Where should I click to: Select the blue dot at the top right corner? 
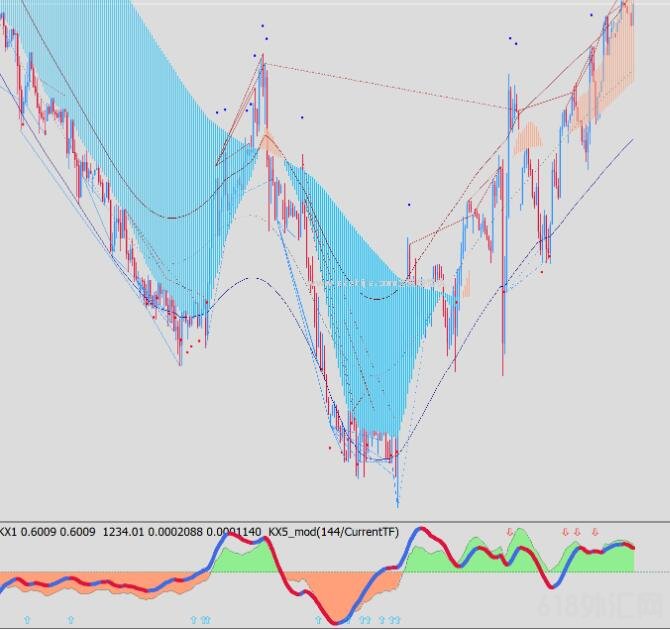coord(591,15)
